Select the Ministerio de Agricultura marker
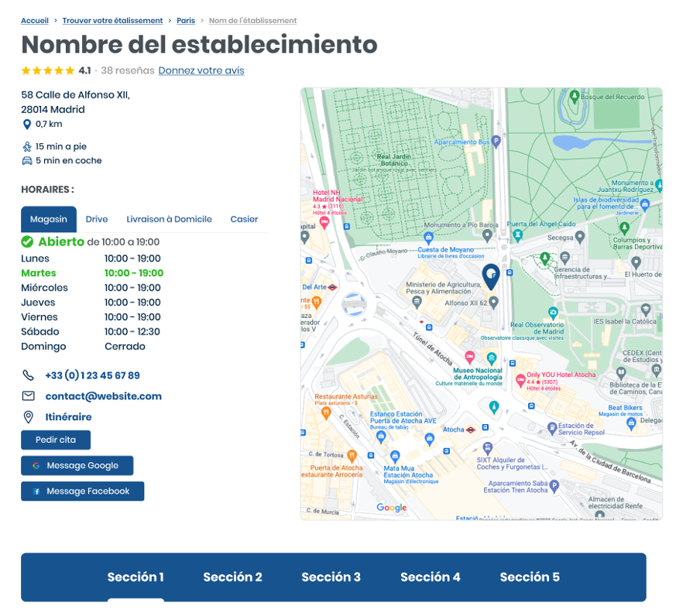The width and height of the screenshot is (700, 616). (x=417, y=303)
